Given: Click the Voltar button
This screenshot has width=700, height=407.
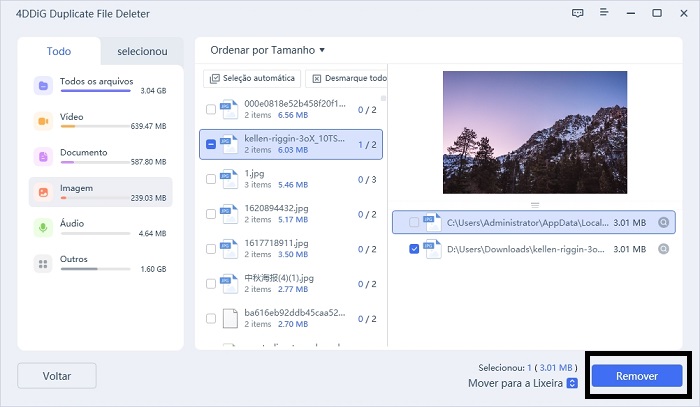Looking at the screenshot, I should (x=57, y=376).
